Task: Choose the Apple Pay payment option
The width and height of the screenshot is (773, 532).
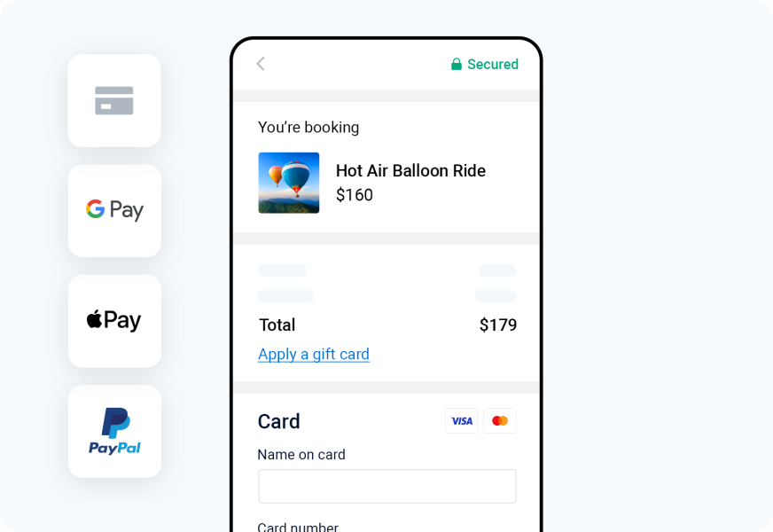Action: pos(114,321)
